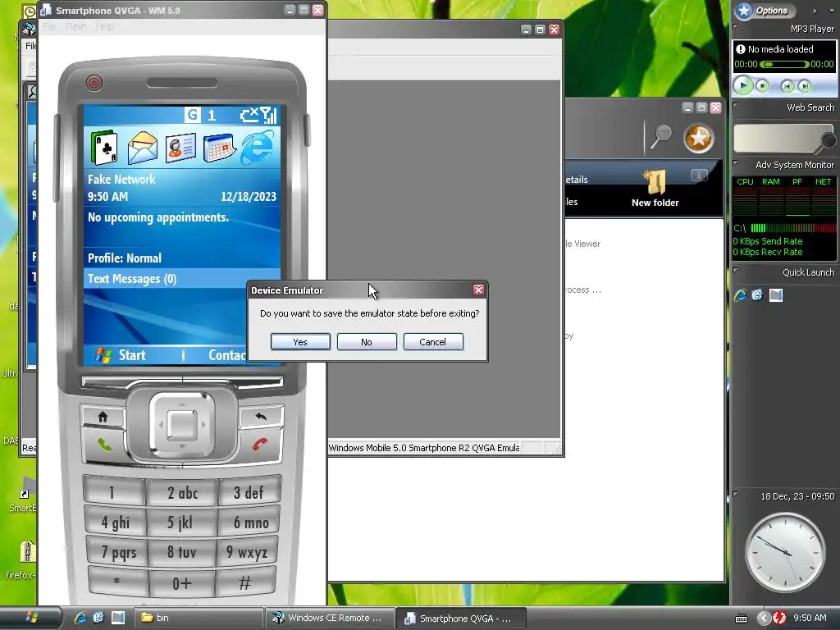Viewport: 840px width, 630px height.
Task: Collapse the MP3 Player panel
Action: [x=736, y=27]
